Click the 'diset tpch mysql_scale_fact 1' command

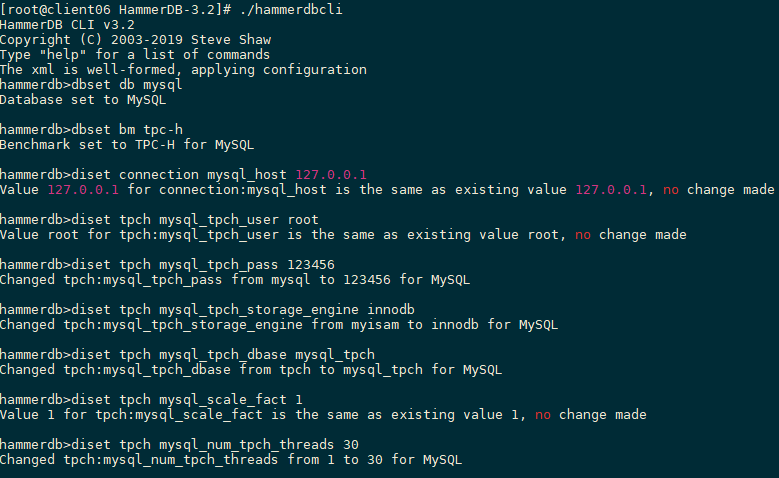coord(187,399)
